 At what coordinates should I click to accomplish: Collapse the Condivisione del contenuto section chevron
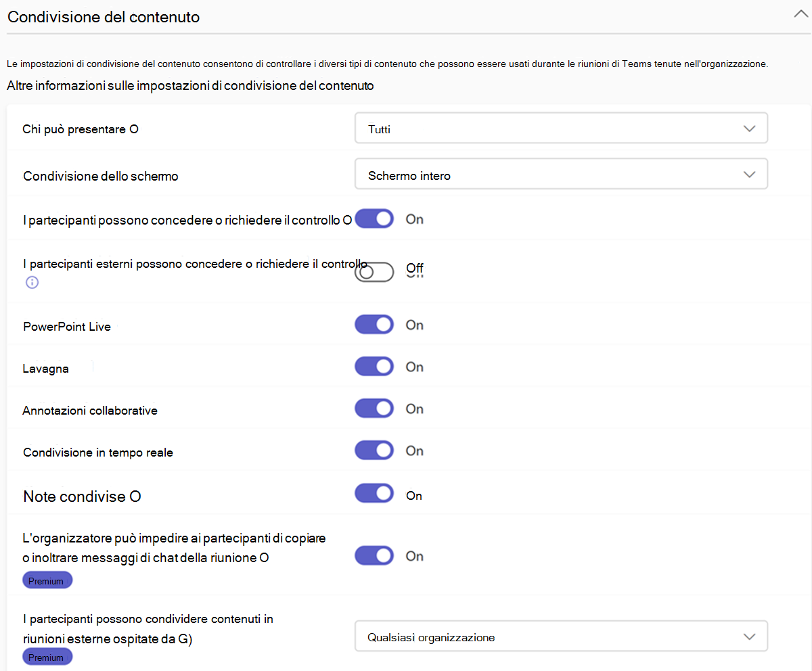[800, 16]
